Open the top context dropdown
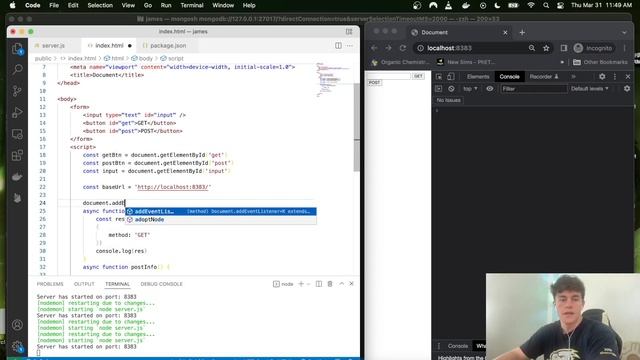Image resolution: width=640 pixels, height=360 pixels. [x=470, y=89]
